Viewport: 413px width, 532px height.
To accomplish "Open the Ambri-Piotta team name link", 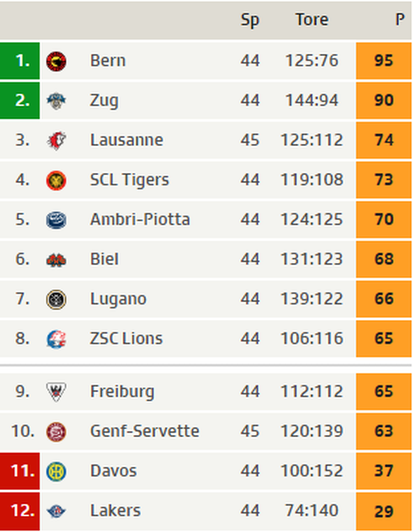I will click(x=140, y=219).
